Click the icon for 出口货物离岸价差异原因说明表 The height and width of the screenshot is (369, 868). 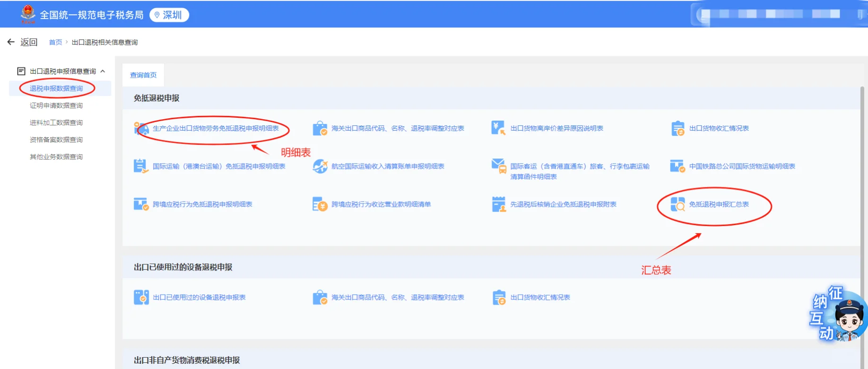(x=499, y=128)
